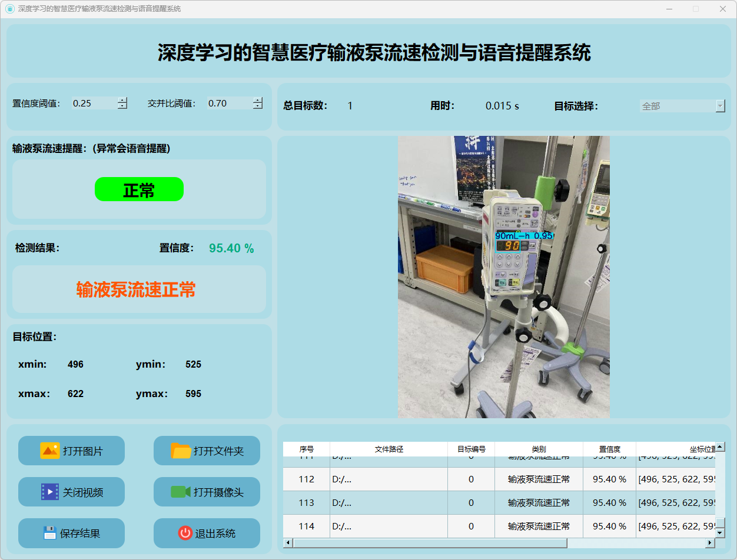Click inside the 置信度阈值 input field

(x=93, y=104)
